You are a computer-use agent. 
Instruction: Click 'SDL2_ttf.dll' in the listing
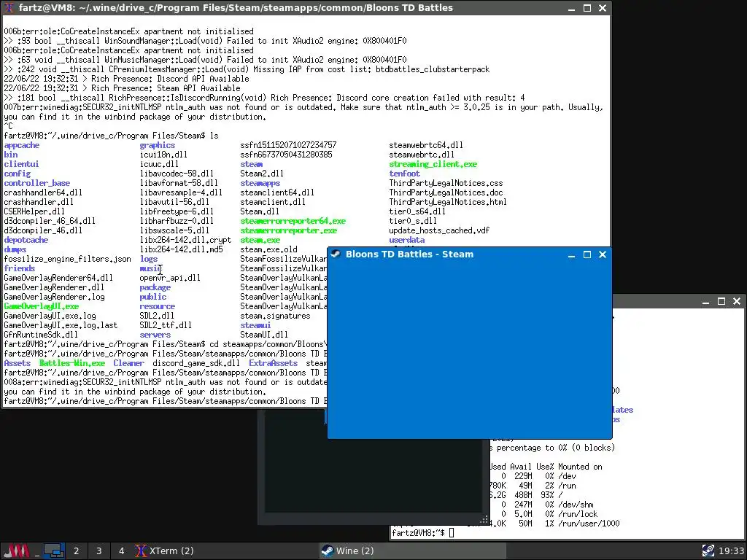click(x=166, y=325)
